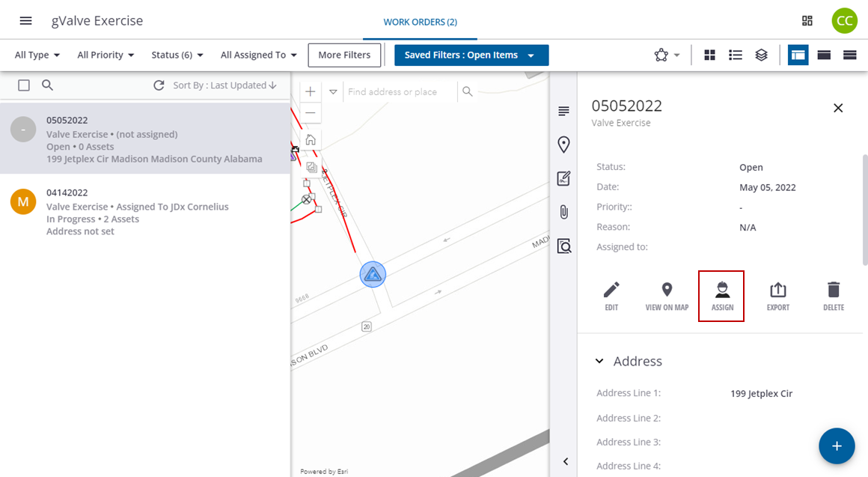Click View on Map pin icon
The height and width of the screenshot is (477, 868).
[667, 296]
